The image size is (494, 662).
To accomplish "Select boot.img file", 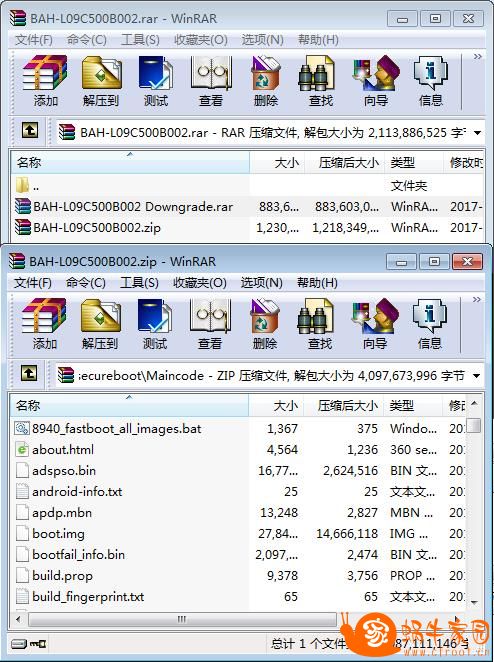I will tap(239, 534).
